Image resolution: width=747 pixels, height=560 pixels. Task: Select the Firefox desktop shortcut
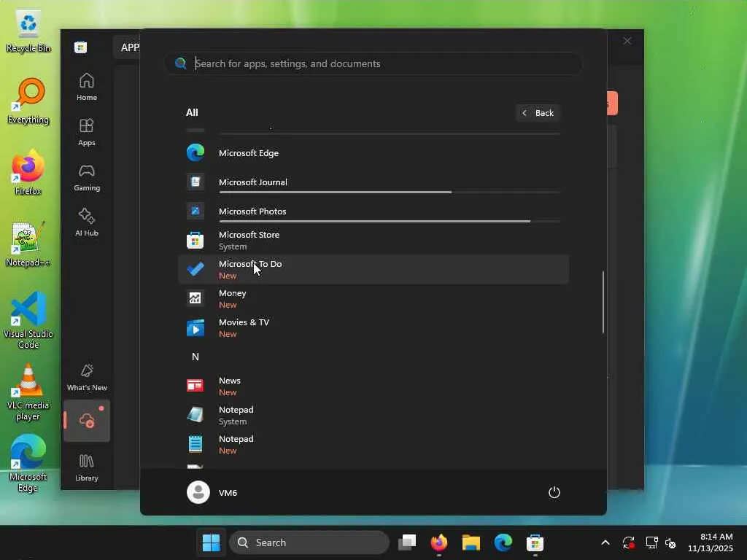(28, 172)
